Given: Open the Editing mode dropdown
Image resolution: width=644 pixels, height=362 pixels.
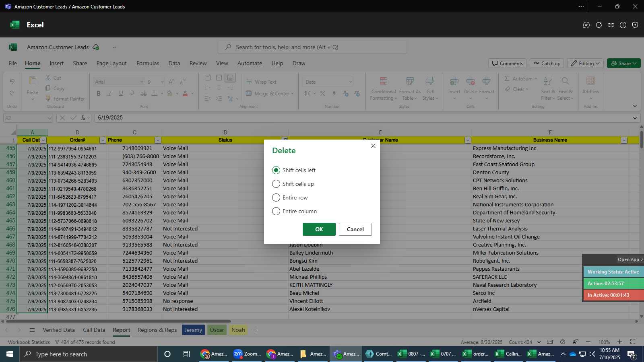Looking at the screenshot, I should point(585,63).
